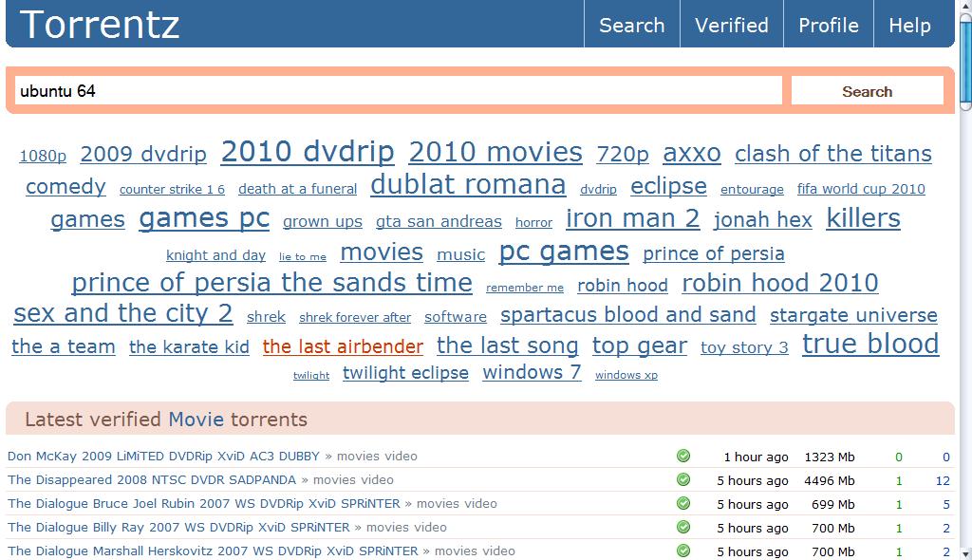Select the 'true blood' tag
This screenshot has height=560, width=972.
pyautogui.click(x=870, y=344)
